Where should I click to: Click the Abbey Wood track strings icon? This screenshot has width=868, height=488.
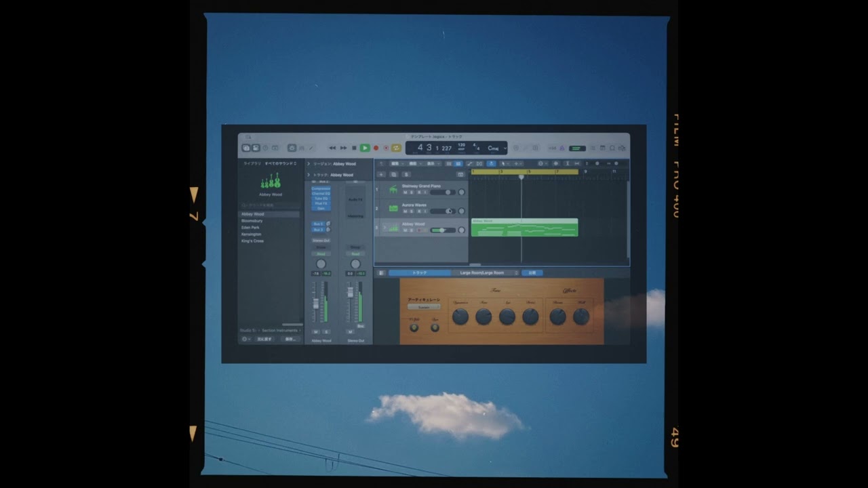[x=393, y=228]
